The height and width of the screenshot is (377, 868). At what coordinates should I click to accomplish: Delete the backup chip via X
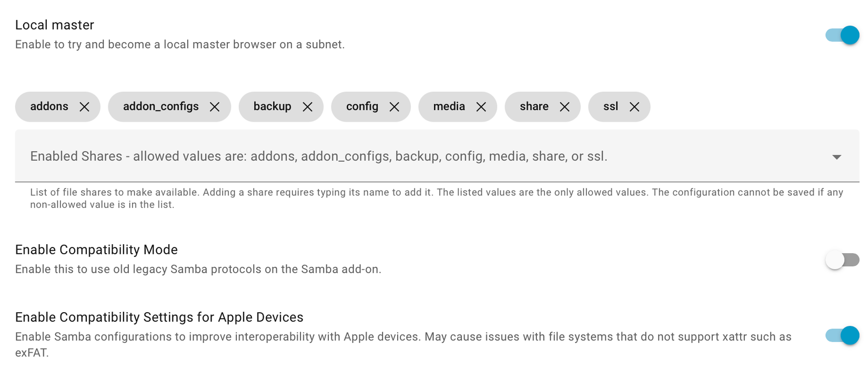tap(308, 107)
